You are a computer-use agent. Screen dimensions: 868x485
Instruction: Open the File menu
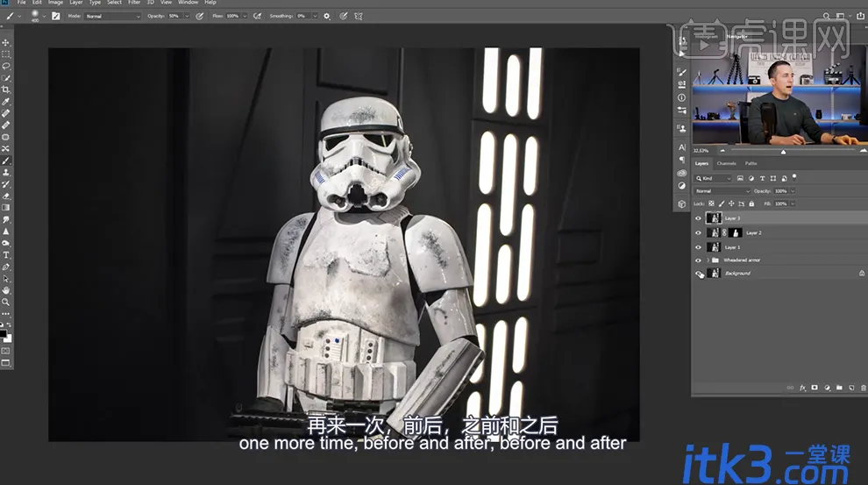pyautogui.click(x=22, y=3)
